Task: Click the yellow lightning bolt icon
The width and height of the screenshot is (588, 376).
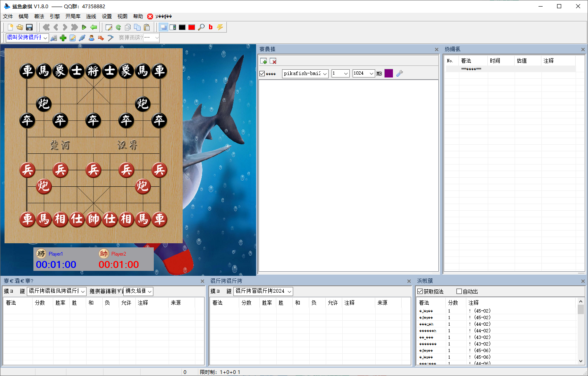Action: point(220,27)
